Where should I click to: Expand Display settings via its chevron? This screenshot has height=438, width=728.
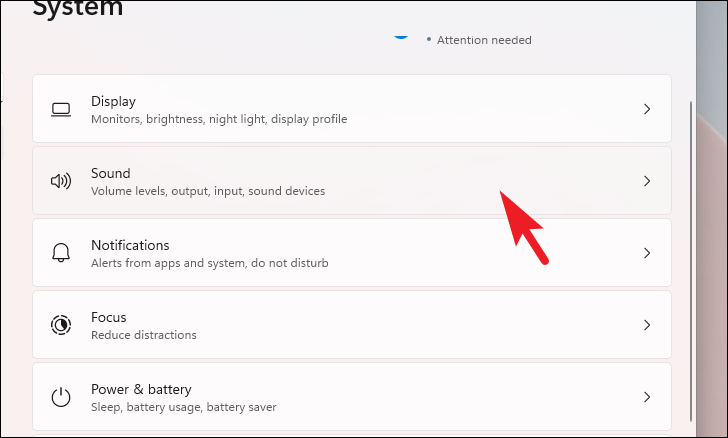point(647,109)
